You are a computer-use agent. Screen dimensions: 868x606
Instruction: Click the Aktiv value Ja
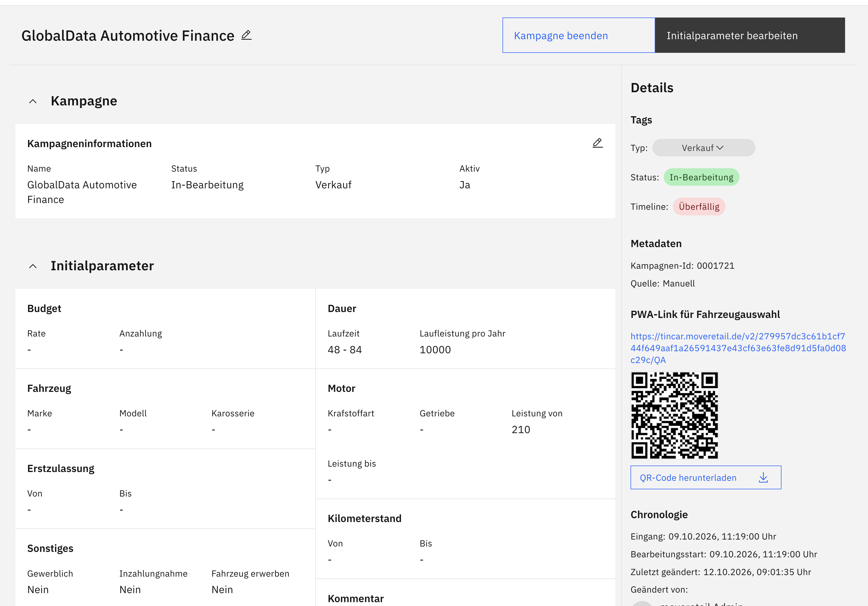tap(465, 184)
